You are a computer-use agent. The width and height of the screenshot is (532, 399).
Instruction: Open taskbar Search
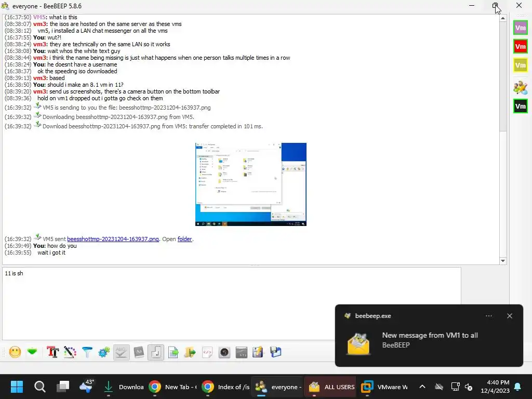(39, 387)
